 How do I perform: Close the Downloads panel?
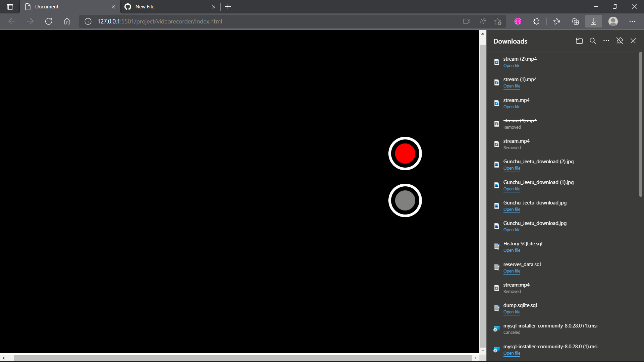pyautogui.click(x=633, y=41)
